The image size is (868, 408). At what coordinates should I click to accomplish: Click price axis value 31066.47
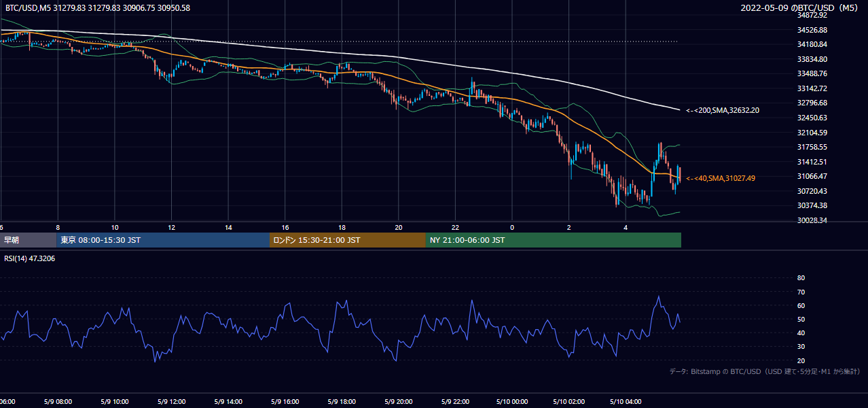812,176
